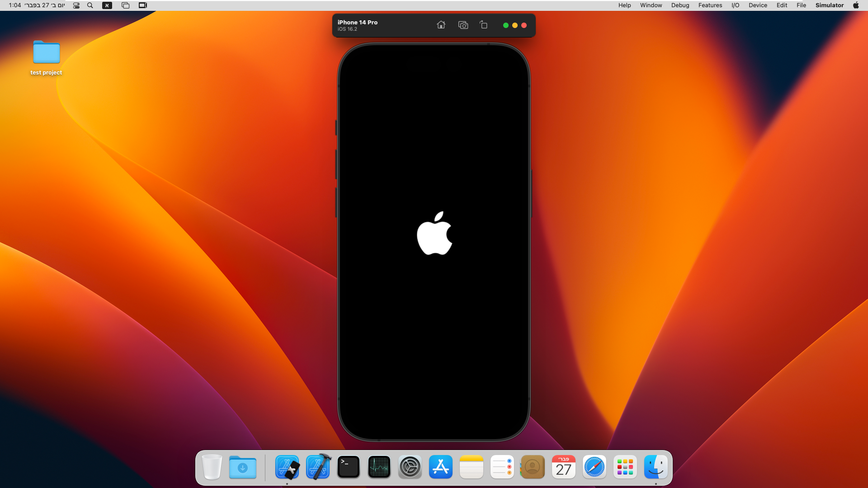The height and width of the screenshot is (488, 868).
Task: Open Spotlight search in the menu bar
Action: tap(90, 5)
